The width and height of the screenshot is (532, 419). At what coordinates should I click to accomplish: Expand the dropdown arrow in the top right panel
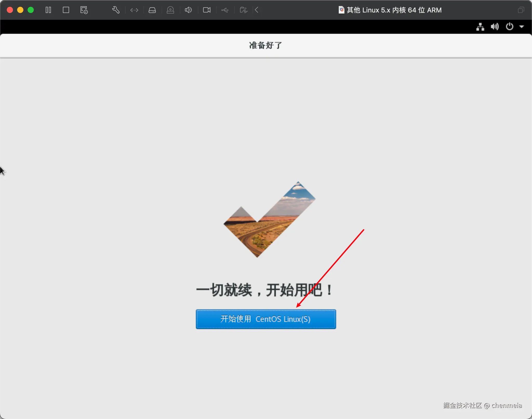pyautogui.click(x=522, y=27)
